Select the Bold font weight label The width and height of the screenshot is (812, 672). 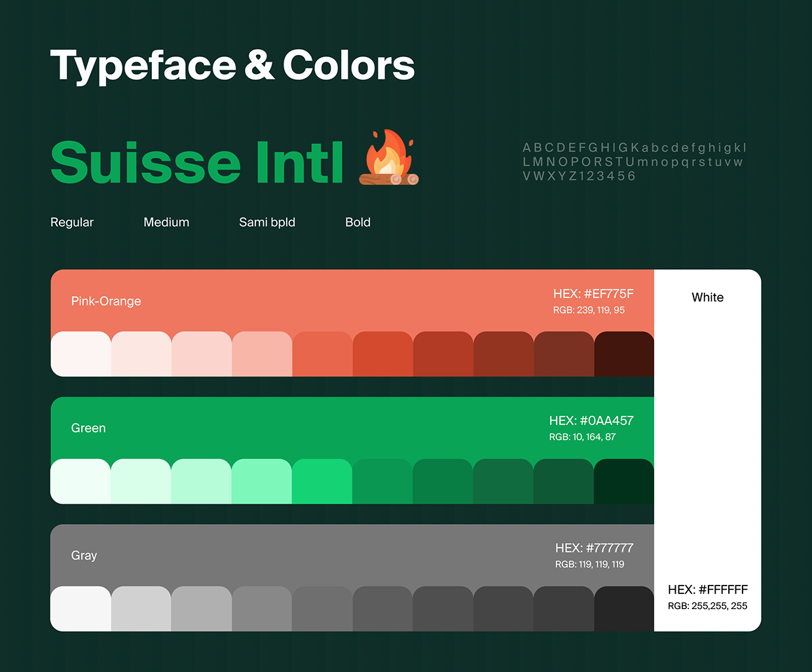click(x=358, y=222)
